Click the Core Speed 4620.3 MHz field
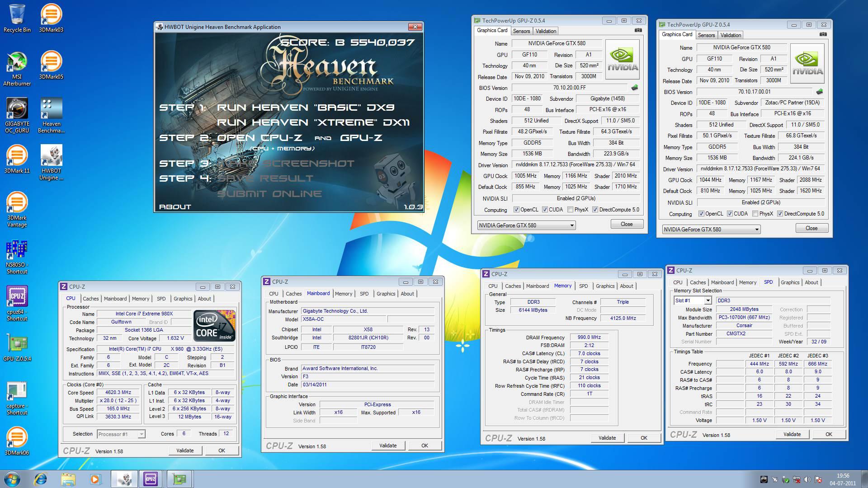The width and height of the screenshot is (868, 488). [118, 393]
